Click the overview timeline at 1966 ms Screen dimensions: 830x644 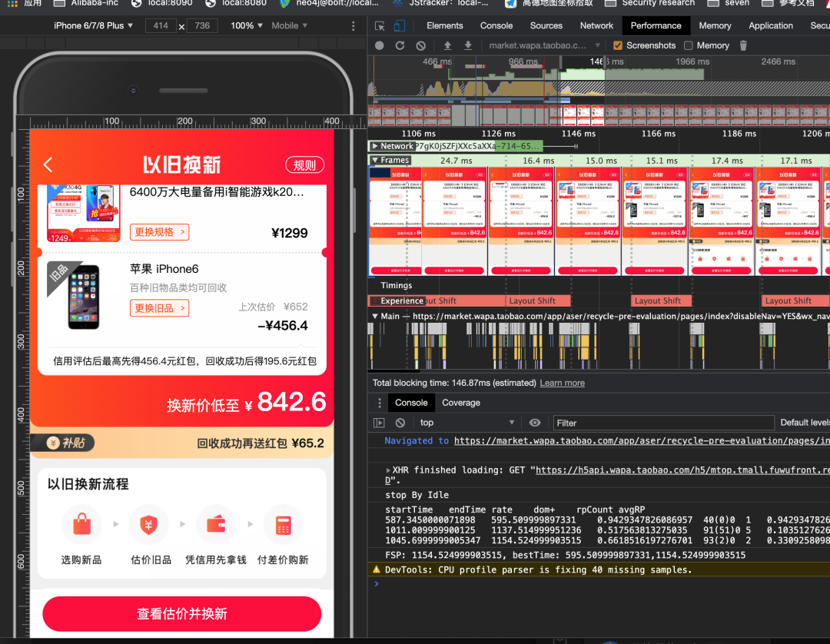692,61
